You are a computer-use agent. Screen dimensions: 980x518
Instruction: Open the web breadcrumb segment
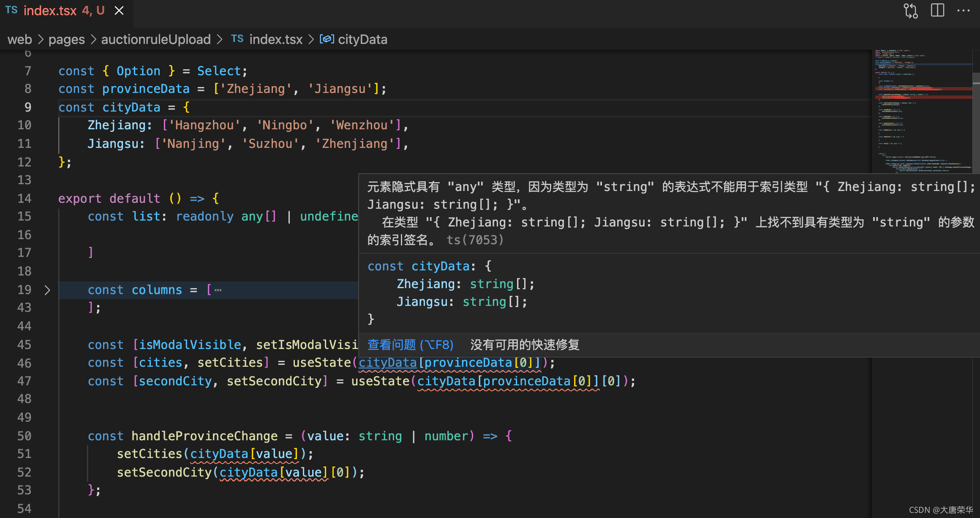click(x=20, y=39)
